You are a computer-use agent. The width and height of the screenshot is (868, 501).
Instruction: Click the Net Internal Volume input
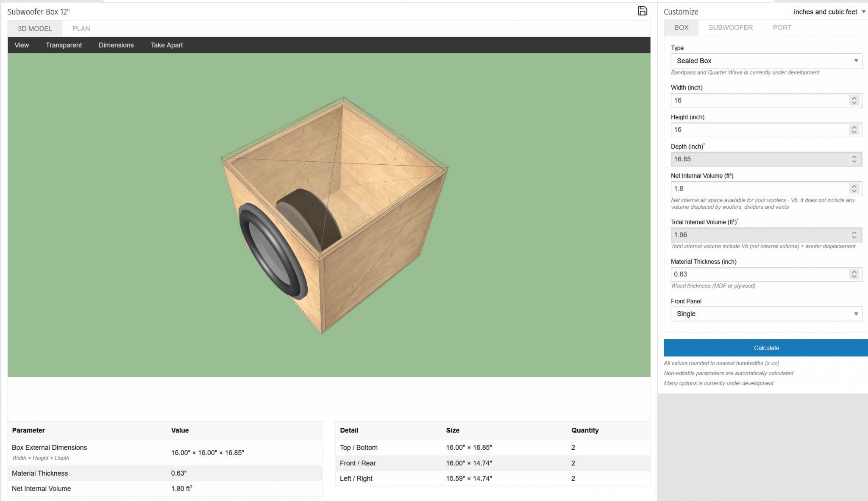click(766, 188)
